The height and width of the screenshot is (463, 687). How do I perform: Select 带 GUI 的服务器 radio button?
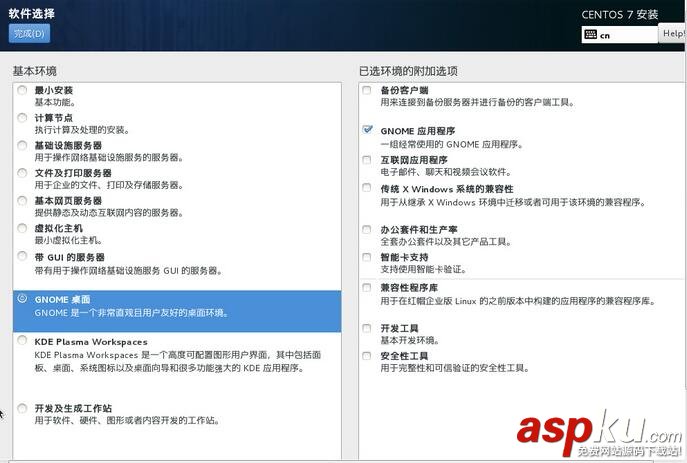point(22,256)
